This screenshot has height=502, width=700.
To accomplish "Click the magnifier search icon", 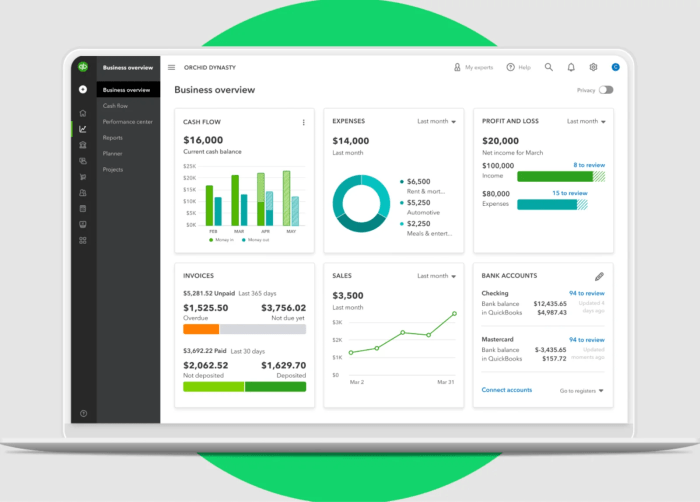I will tap(549, 67).
